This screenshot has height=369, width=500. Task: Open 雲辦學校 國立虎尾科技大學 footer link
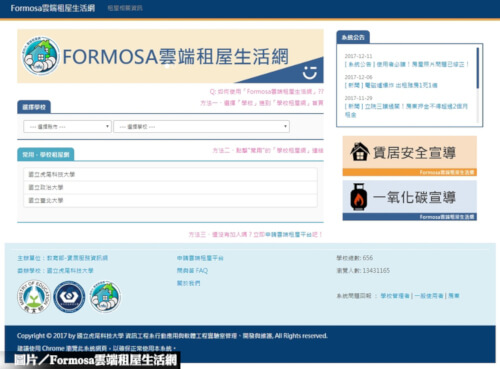point(55,271)
